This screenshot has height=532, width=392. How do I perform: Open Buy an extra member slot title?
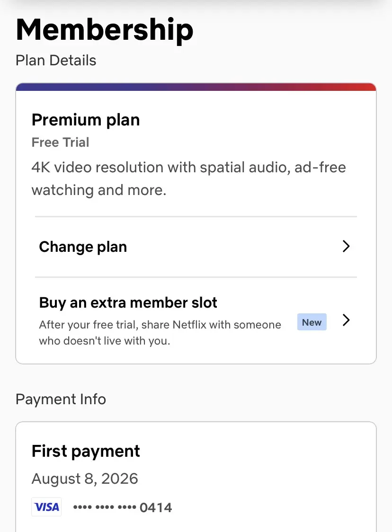click(128, 302)
